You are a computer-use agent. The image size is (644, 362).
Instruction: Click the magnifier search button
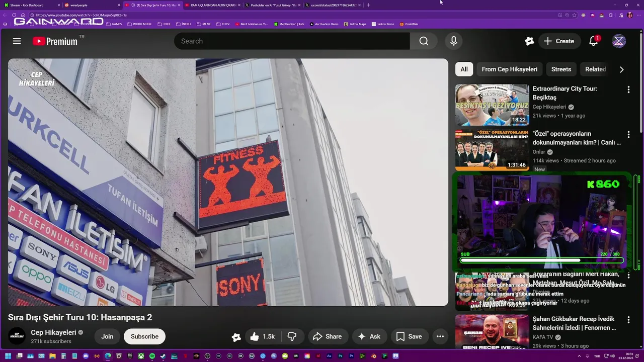click(424, 41)
